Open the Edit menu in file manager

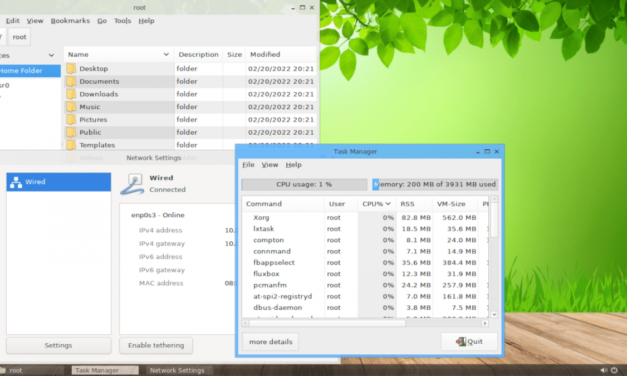pyautogui.click(x=12, y=21)
